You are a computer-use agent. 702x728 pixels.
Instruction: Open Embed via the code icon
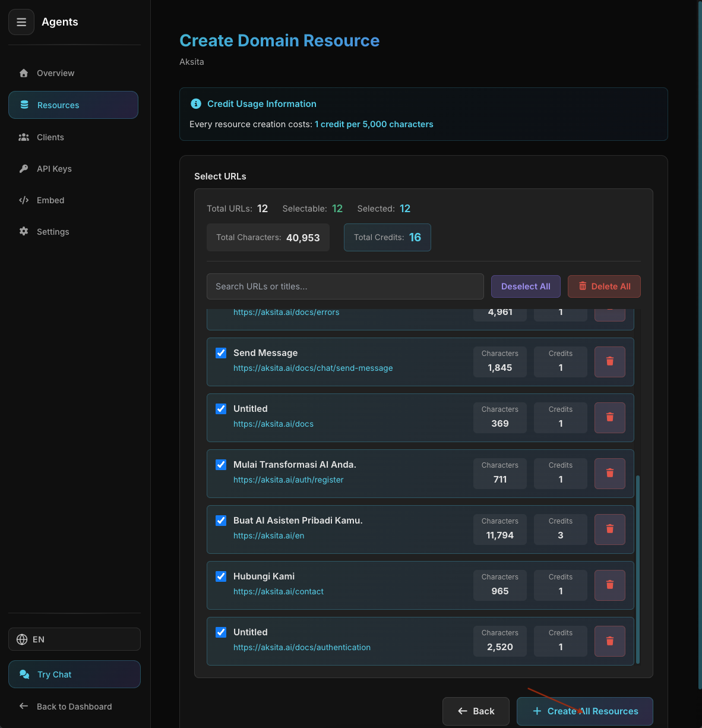pyautogui.click(x=24, y=200)
